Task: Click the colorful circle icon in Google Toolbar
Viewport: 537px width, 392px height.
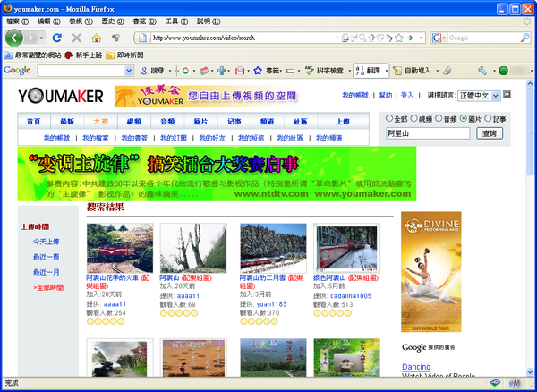Action: click(185, 71)
